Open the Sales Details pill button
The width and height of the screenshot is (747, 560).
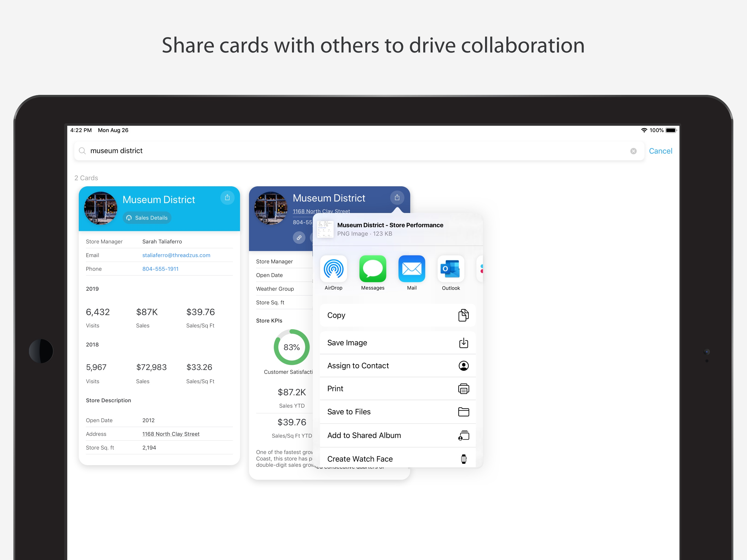pyautogui.click(x=147, y=218)
